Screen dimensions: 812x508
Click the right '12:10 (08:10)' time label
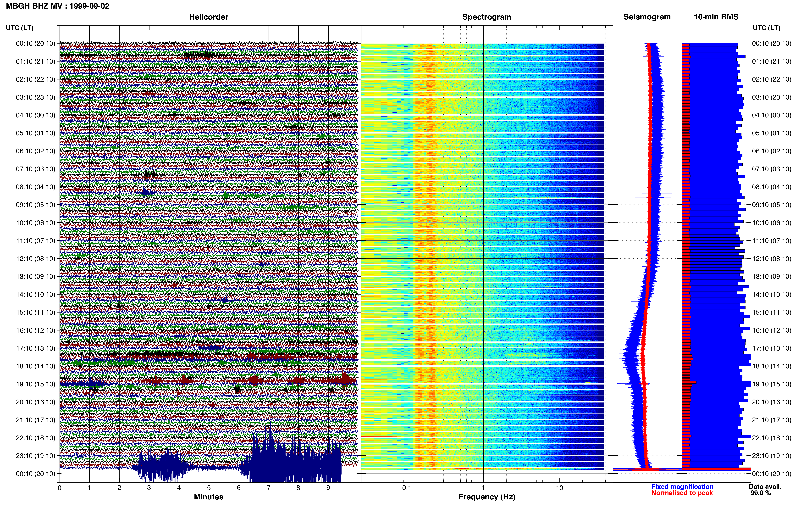pos(772,259)
